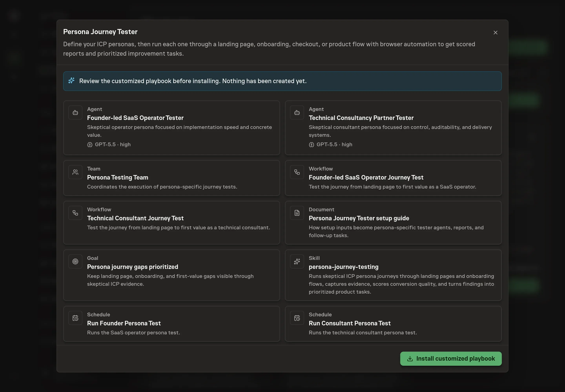This screenshot has width=565, height=392.
Task: Click the Founder-led SaaS Operator Tester agent icon
Action: pyautogui.click(x=75, y=113)
